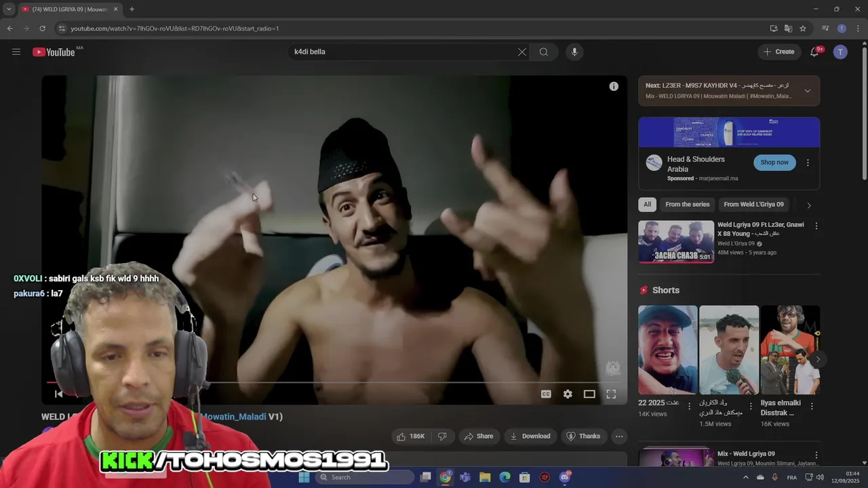
Task: Open Chrome's media control icon
Action: [x=825, y=28]
